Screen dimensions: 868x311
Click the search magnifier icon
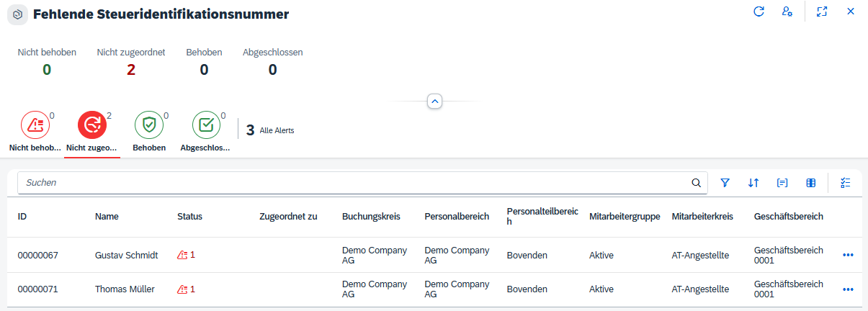coord(696,183)
